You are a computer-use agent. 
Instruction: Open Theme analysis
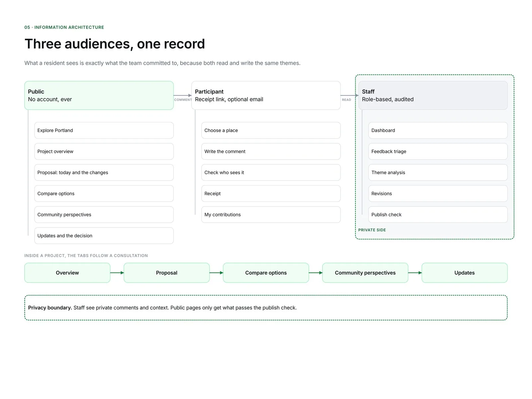[x=438, y=173]
